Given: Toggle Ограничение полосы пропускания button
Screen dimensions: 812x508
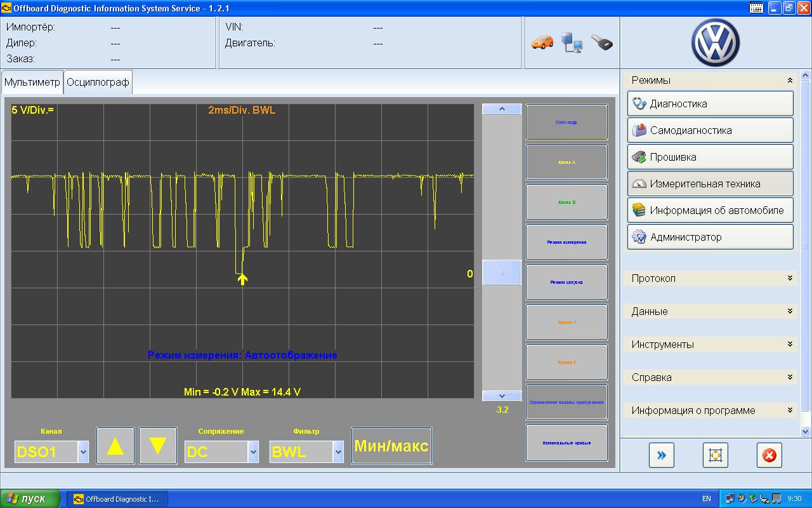Looking at the screenshot, I should 566,402.
